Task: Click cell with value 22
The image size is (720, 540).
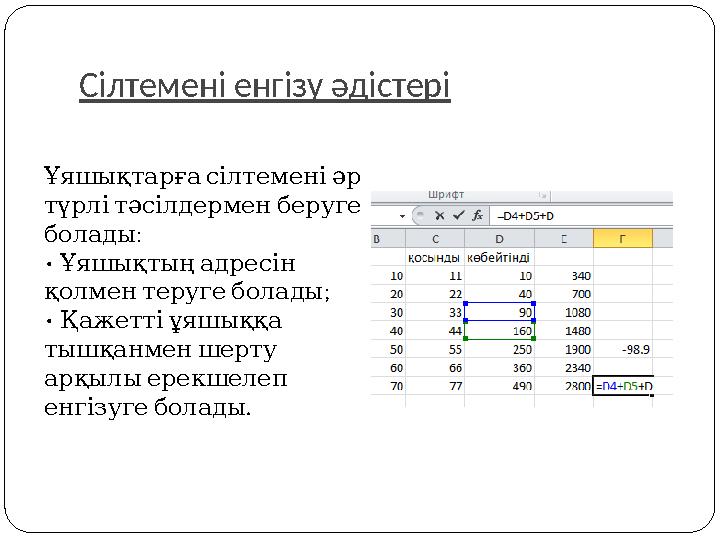Action: pyautogui.click(x=435, y=294)
